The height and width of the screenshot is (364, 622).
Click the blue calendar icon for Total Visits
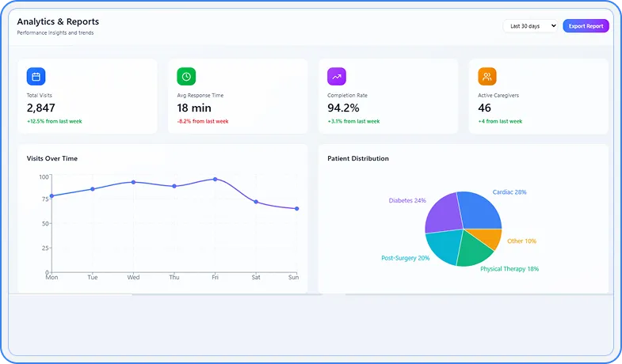point(36,77)
